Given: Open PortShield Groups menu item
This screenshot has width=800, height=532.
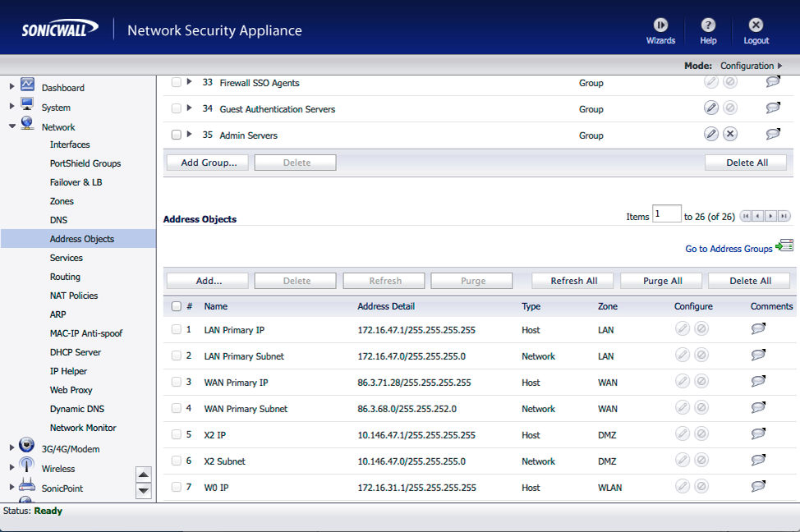Looking at the screenshot, I should (85, 163).
